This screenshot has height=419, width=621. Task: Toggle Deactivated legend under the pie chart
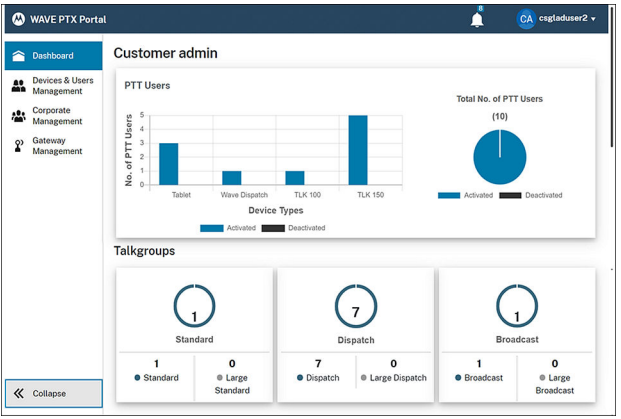coord(531,195)
